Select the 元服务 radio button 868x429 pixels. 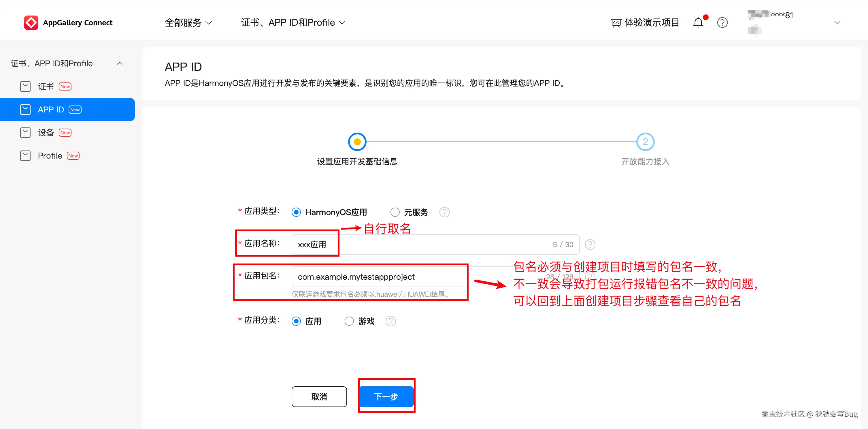(x=395, y=212)
